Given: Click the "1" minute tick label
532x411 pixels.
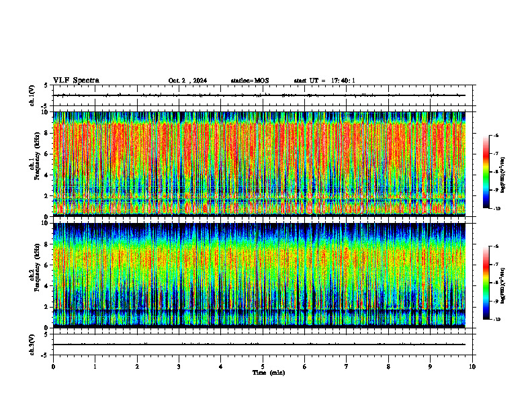Looking at the screenshot, I should pos(95,367).
